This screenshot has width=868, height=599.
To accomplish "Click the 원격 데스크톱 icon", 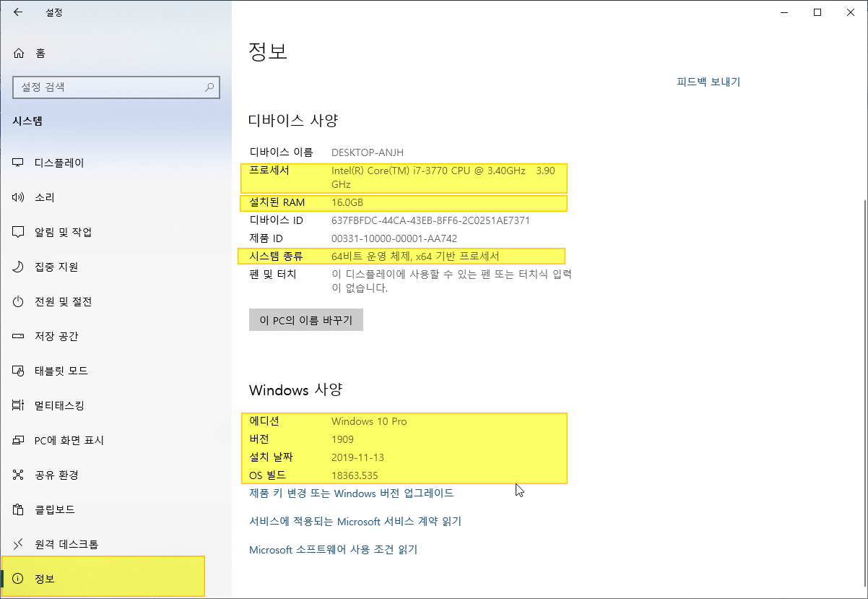I will (x=19, y=544).
